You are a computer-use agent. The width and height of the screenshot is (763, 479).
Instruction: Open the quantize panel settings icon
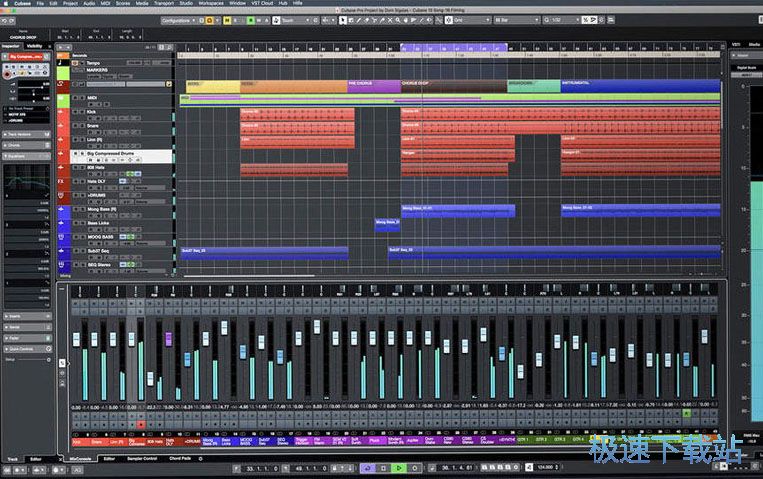click(x=601, y=20)
